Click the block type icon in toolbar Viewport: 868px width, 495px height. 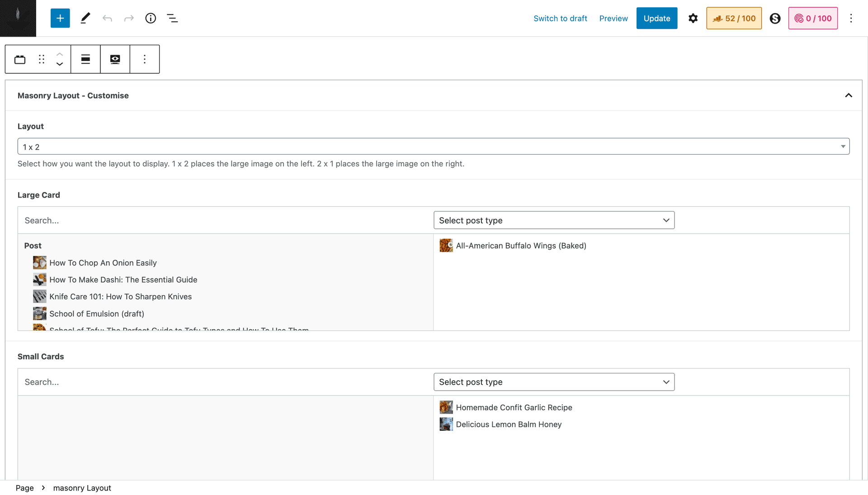coord(20,59)
